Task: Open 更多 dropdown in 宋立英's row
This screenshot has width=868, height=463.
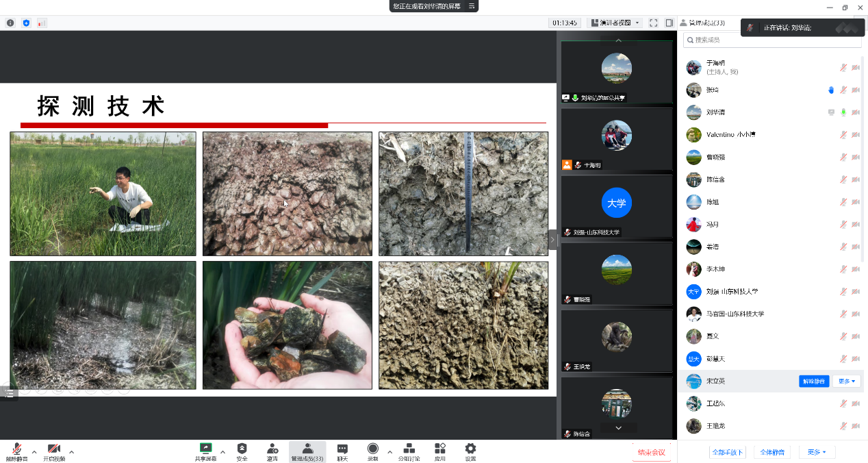Action: [847, 381]
